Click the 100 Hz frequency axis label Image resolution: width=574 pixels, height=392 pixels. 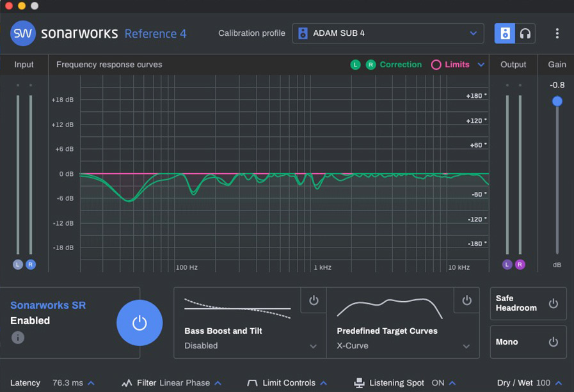pyautogui.click(x=187, y=267)
